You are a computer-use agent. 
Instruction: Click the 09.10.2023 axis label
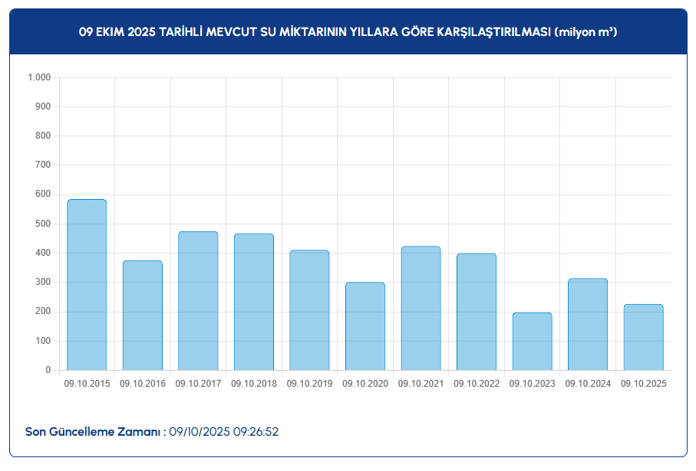coord(532,384)
